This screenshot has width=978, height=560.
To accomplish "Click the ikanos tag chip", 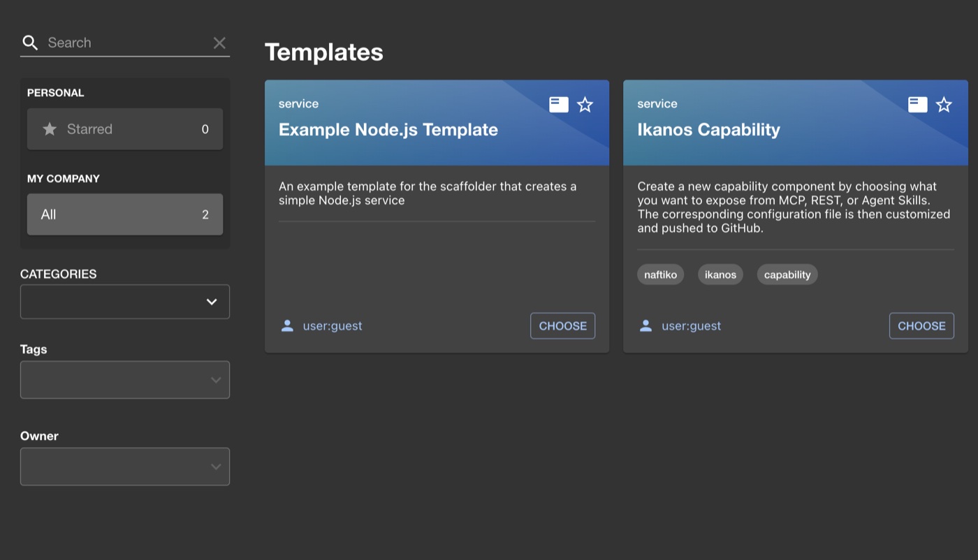I will [720, 275].
